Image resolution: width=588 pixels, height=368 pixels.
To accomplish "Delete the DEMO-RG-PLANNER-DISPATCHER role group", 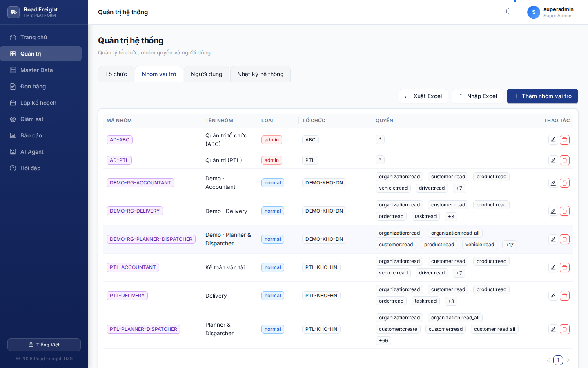I will (x=565, y=239).
